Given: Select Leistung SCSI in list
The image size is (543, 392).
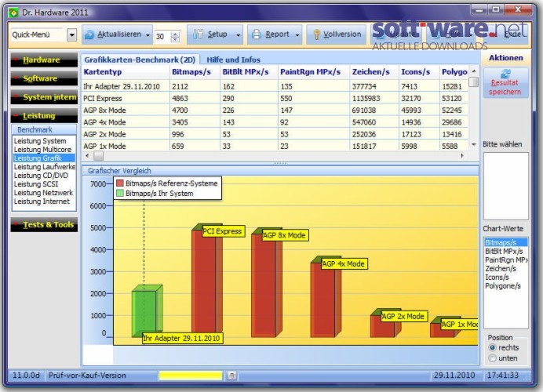Looking at the screenshot, I should point(44,184).
